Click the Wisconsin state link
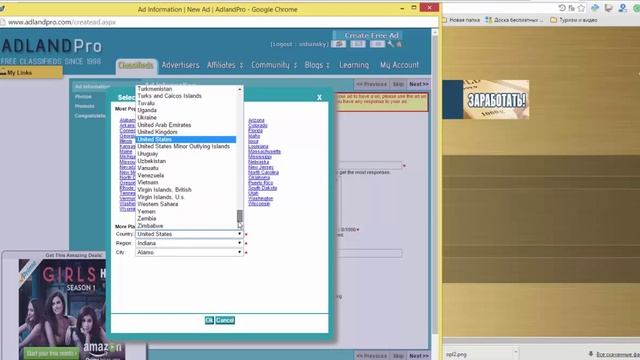 259,203
